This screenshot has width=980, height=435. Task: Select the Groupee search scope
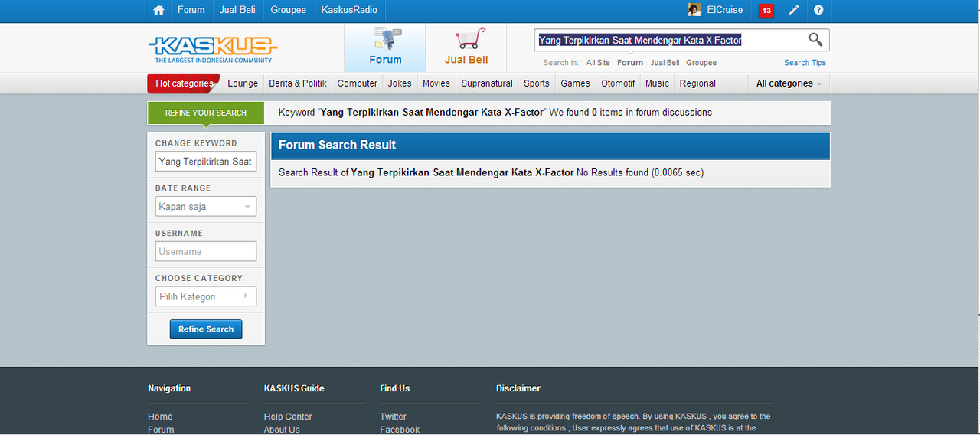(701, 63)
